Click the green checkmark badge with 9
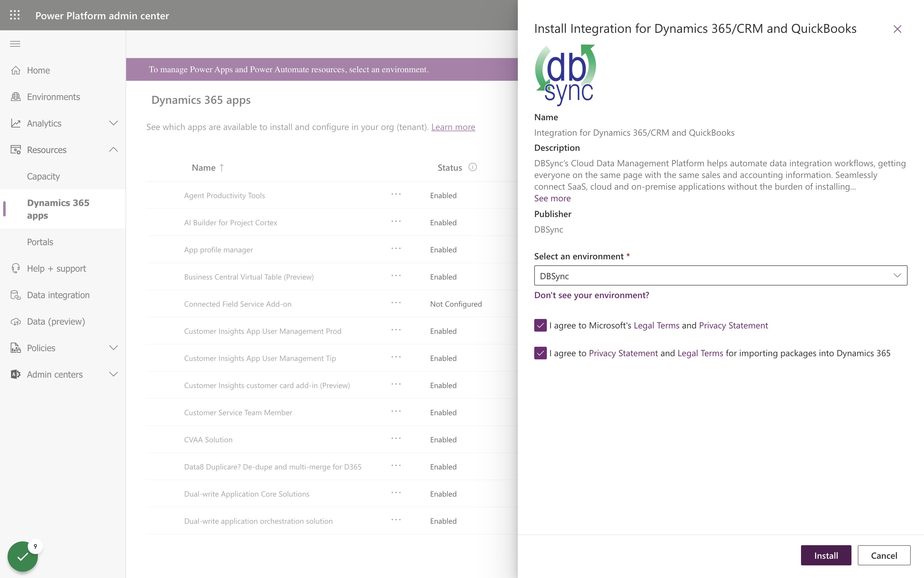 pos(23,556)
